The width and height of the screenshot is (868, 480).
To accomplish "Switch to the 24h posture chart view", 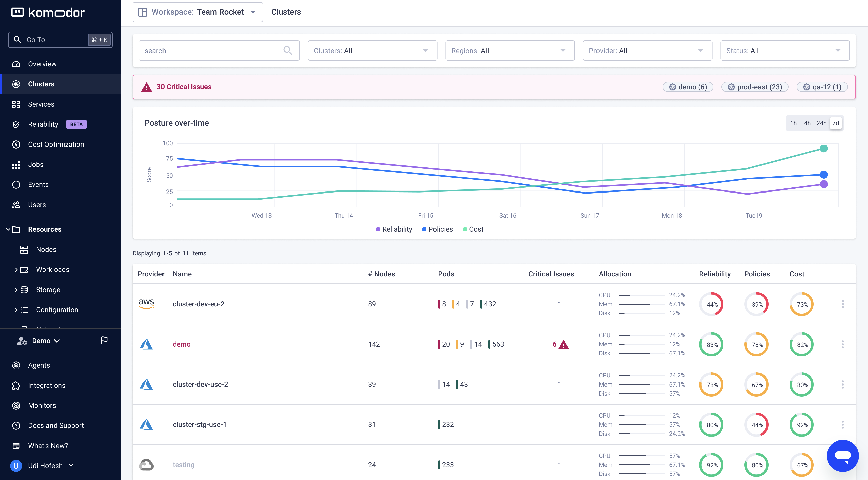I will [821, 123].
